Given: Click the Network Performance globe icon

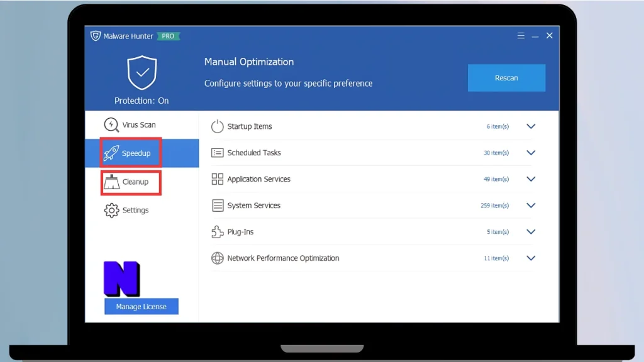Looking at the screenshot, I should (x=217, y=258).
